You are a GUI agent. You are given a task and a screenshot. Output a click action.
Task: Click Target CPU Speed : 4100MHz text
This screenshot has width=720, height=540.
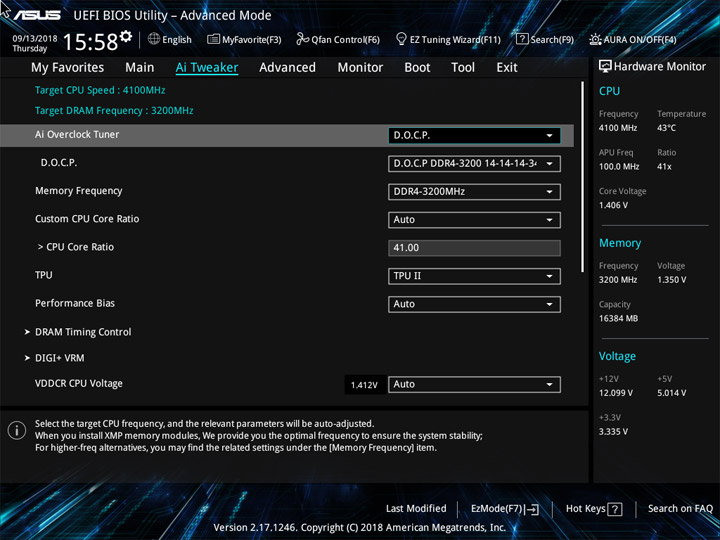tap(100, 90)
